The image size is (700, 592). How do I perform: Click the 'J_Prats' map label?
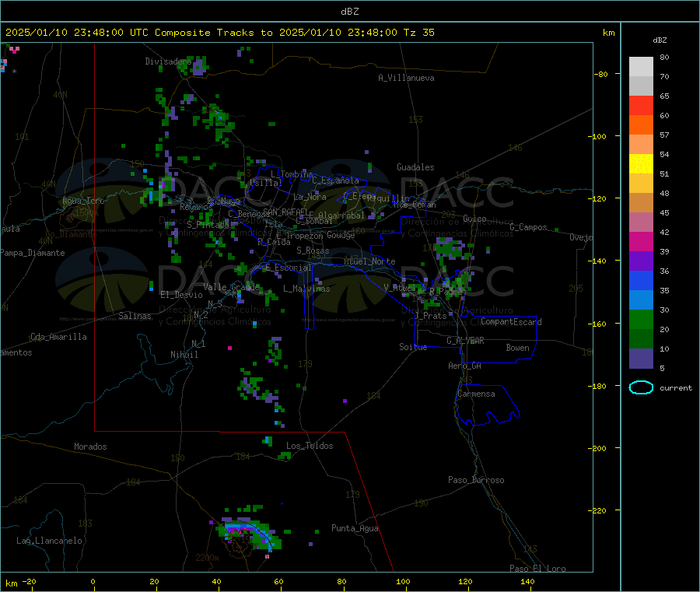(x=430, y=316)
